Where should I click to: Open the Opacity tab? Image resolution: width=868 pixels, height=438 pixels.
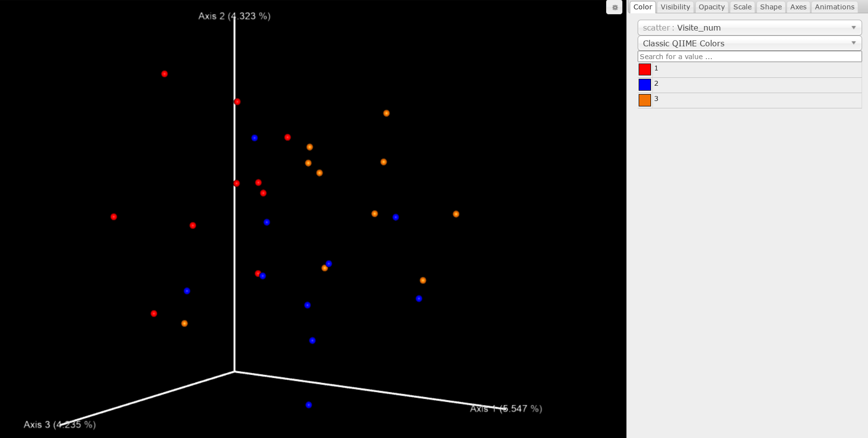tap(711, 7)
